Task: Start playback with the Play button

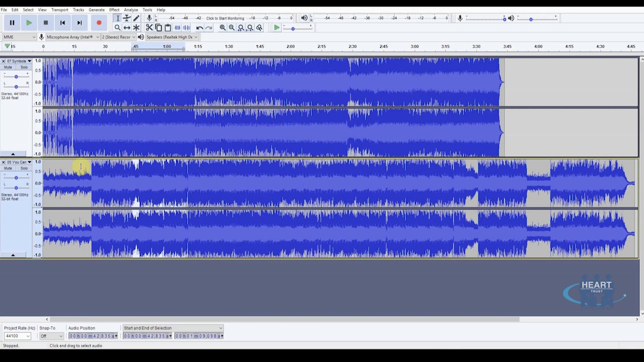Action: tap(29, 23)
